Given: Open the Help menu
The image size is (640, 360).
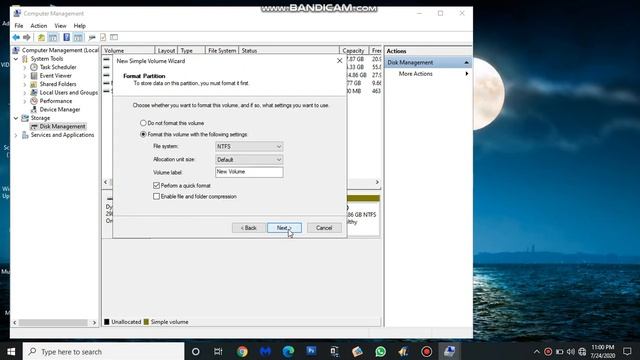Looking at the screenshot, I should (80, 26).
